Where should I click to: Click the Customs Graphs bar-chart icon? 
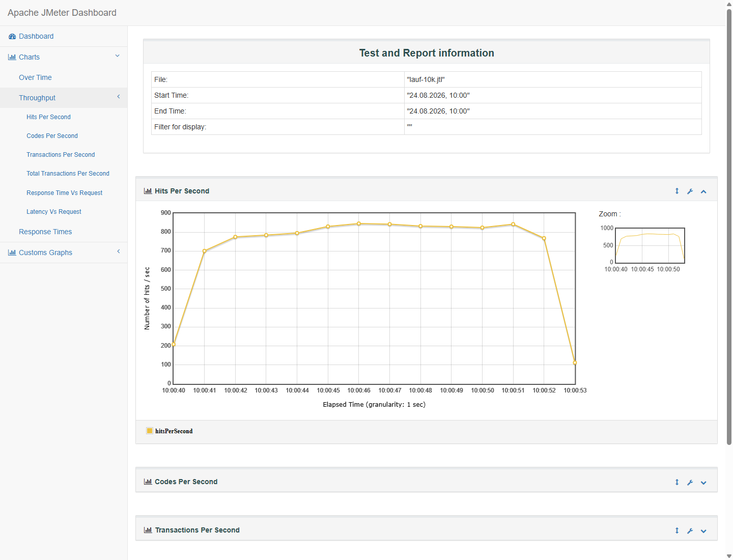[x=12, y=253]
